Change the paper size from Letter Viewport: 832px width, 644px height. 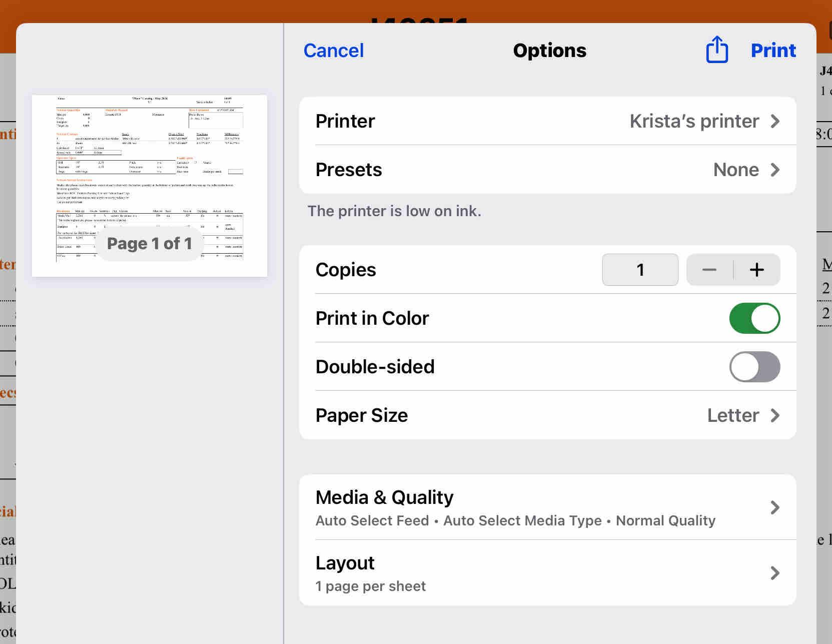733,415
